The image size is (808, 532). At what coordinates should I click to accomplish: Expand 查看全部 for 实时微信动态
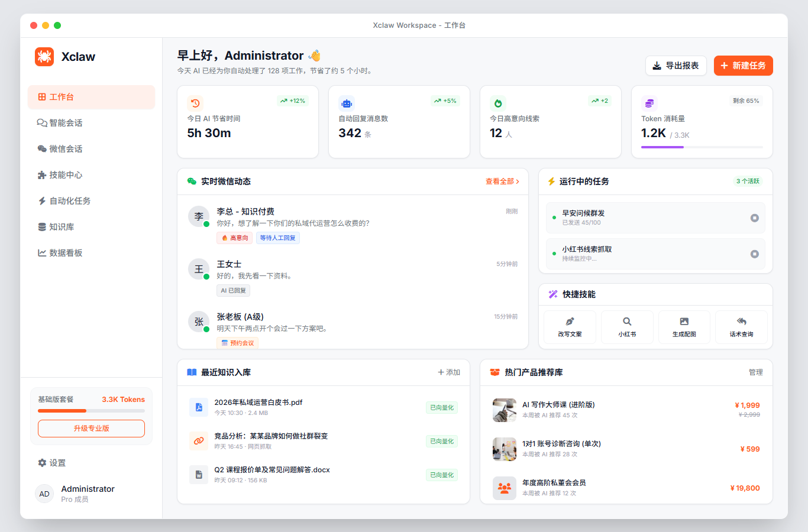[x=503, y=181]
